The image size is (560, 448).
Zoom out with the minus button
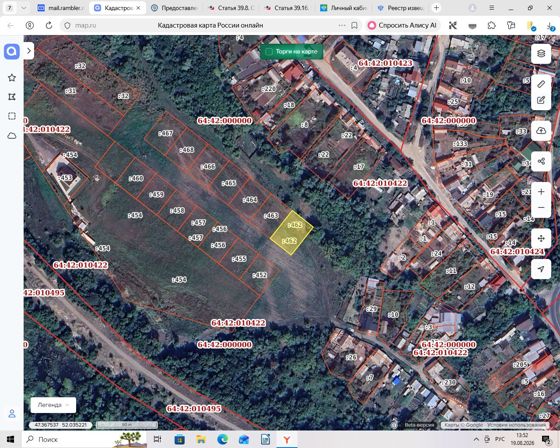coord(541,208)
